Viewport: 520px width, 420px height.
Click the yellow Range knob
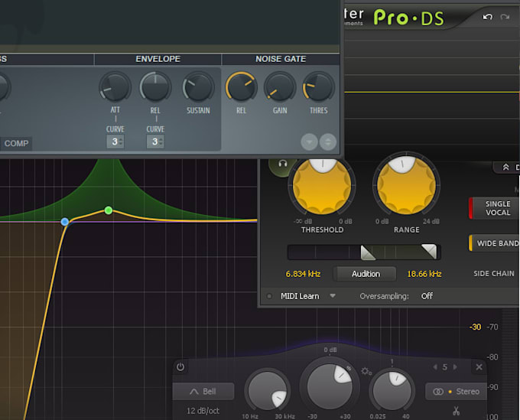[x=406, y=185]
